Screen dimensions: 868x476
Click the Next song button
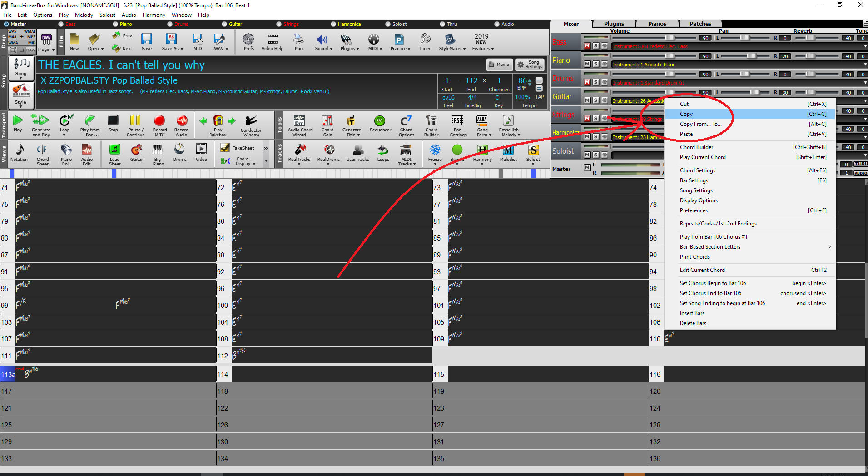[x=122, y=48]
